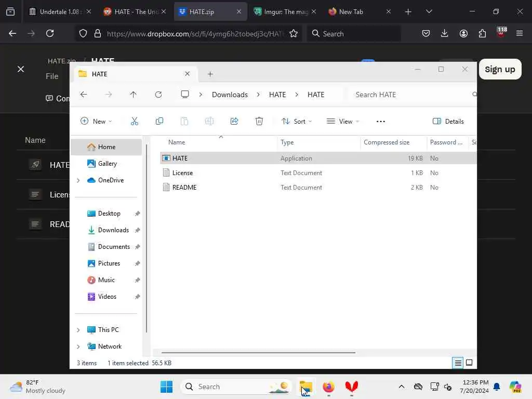This screenshot has width=532, height=399.
Task: Reload the Dropbox page in Firefox
Action: click(x=50, y=33)
